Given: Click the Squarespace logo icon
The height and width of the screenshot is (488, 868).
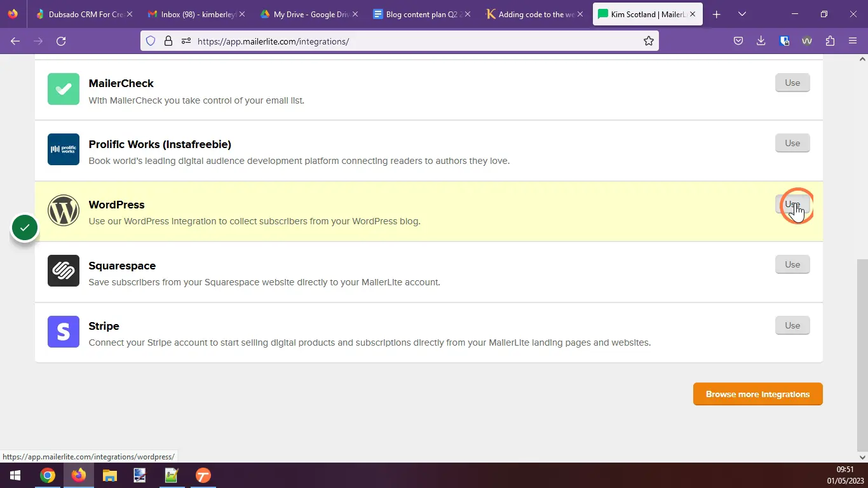Looking at the screenshot, I should pos(64,271).
